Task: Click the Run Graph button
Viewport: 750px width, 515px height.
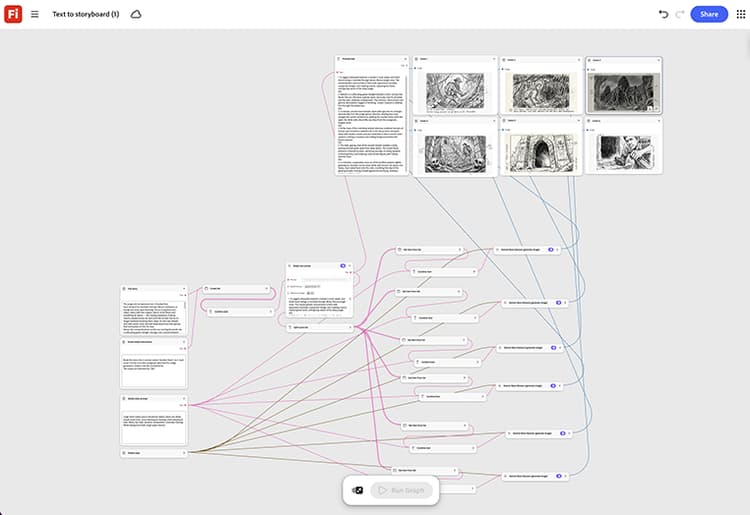Action: (401, 490)
